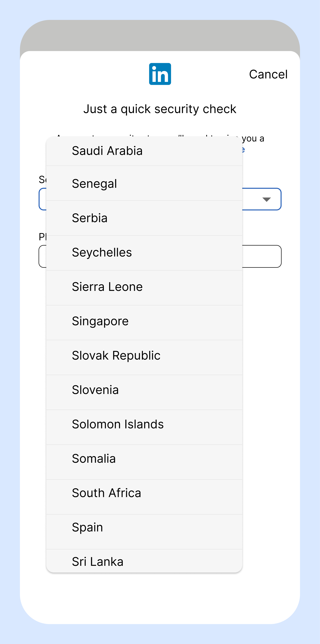Screen dimensions: 320x644
Task: Select Serbia option
Action: [144, 218]
